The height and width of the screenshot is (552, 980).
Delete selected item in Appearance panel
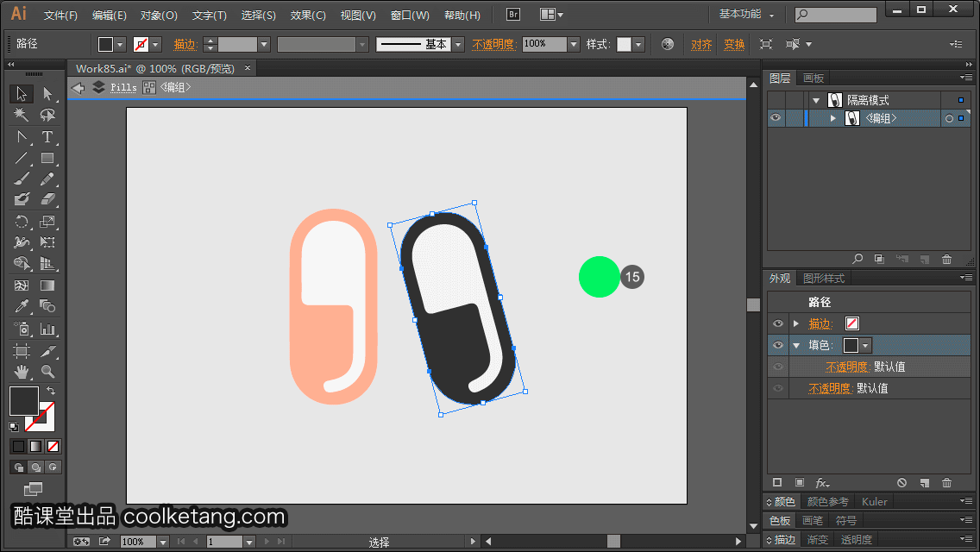[947, 483]
